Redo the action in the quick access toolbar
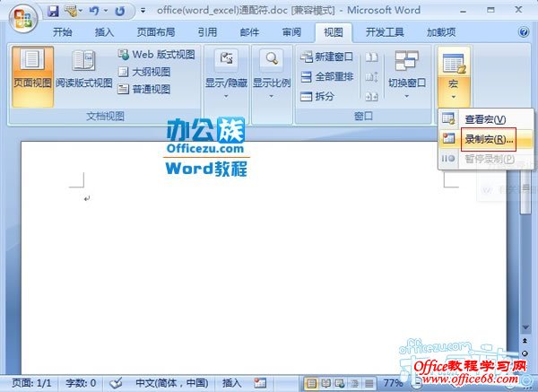This screenshot has width=538, height=392. tap(120, 11)
